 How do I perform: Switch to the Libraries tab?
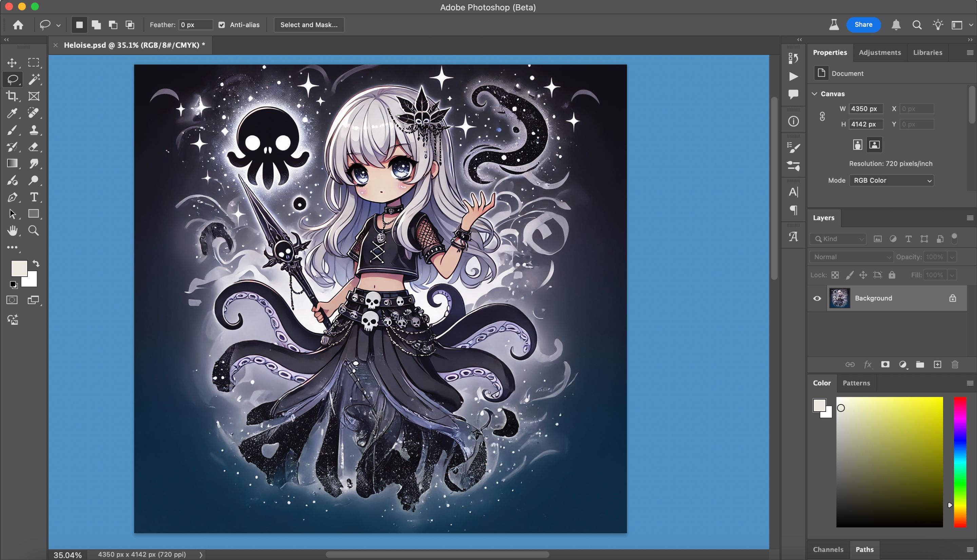pyautogui.click(x=928, y=53)
